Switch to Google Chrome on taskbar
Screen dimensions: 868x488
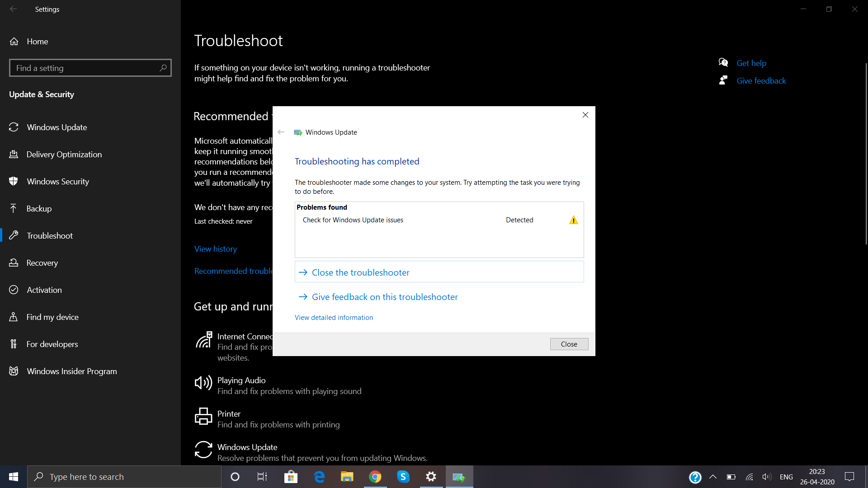(375, 477)
